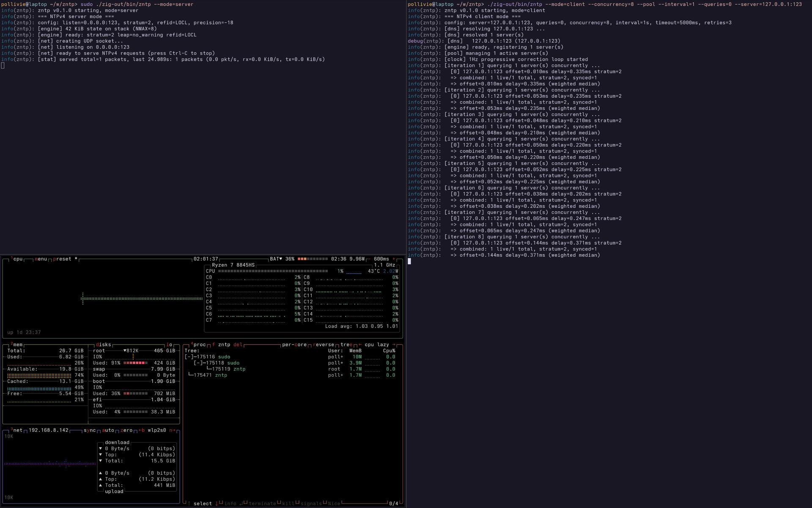Click the right arrow after cpu lazy sorting
812x508 pixels.
394,345
